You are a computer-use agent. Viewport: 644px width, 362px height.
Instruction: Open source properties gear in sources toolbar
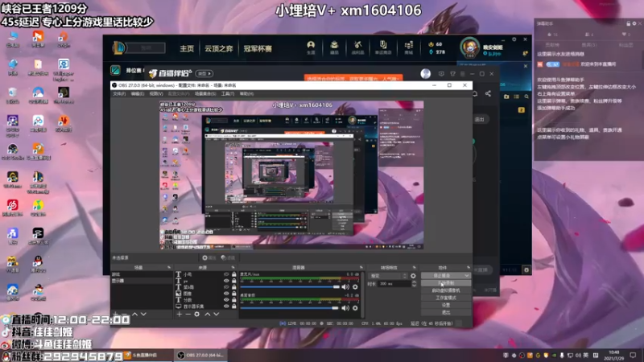196,314
